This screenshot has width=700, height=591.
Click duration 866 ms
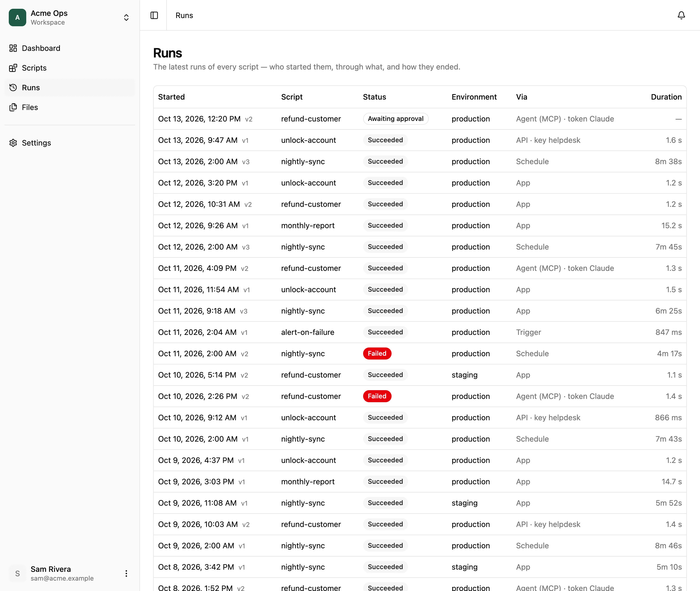668,418
